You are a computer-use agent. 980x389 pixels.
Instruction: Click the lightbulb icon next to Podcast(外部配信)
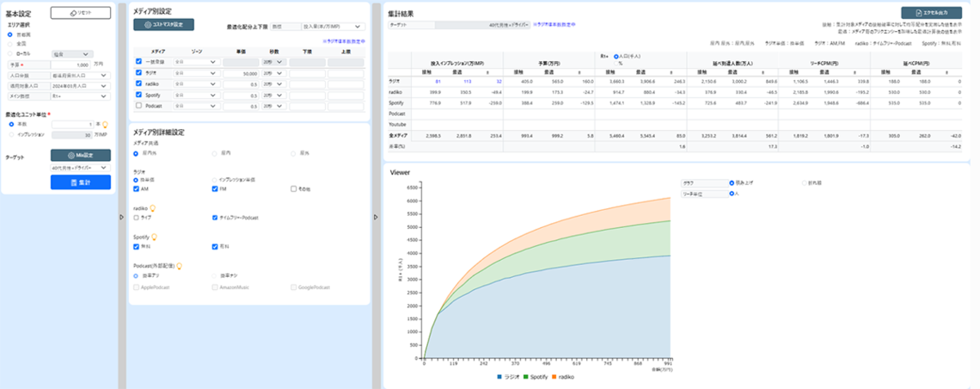pyautogui.click(x=178, y=266)
